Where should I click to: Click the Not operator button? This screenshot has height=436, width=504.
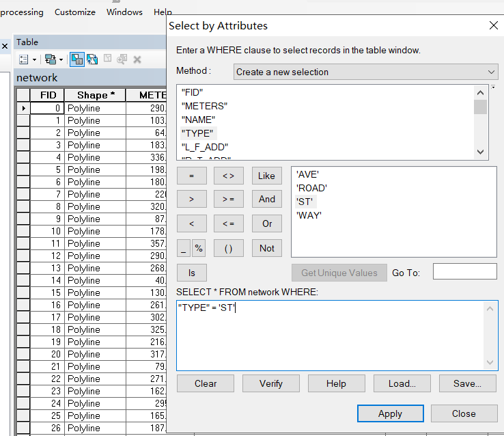pos(267,248)
